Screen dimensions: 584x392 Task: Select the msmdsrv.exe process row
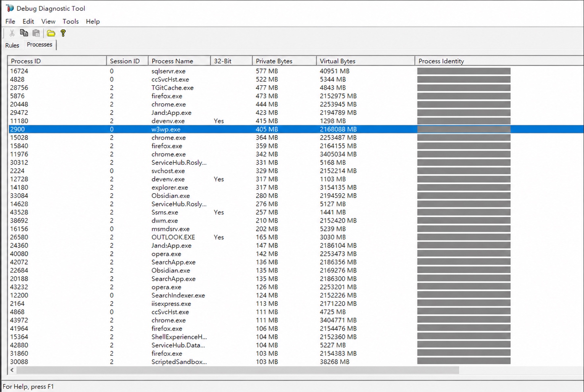point(296,229)
